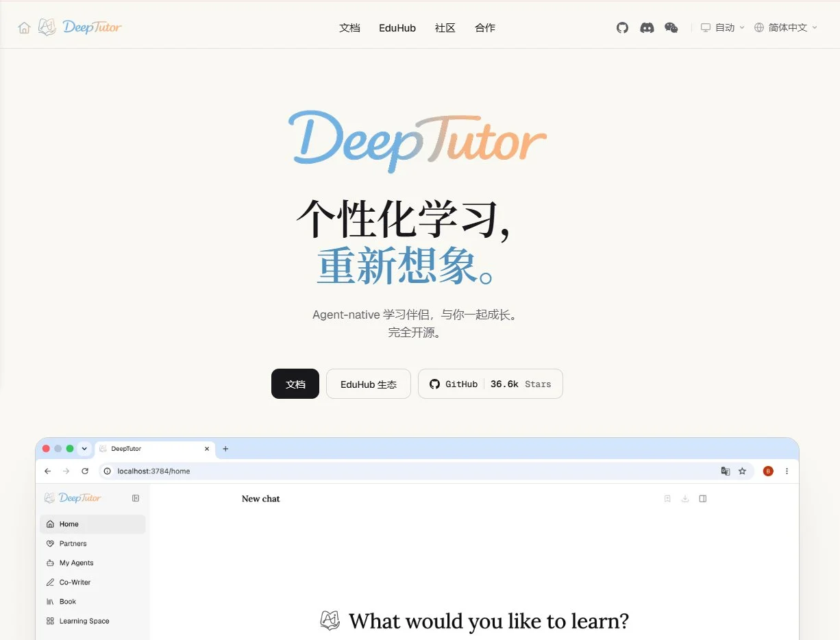Image resolution: width=840 pixels, height=640 pixels.
Task: Click the EduHub 生态 button
Action: point(369,384)
